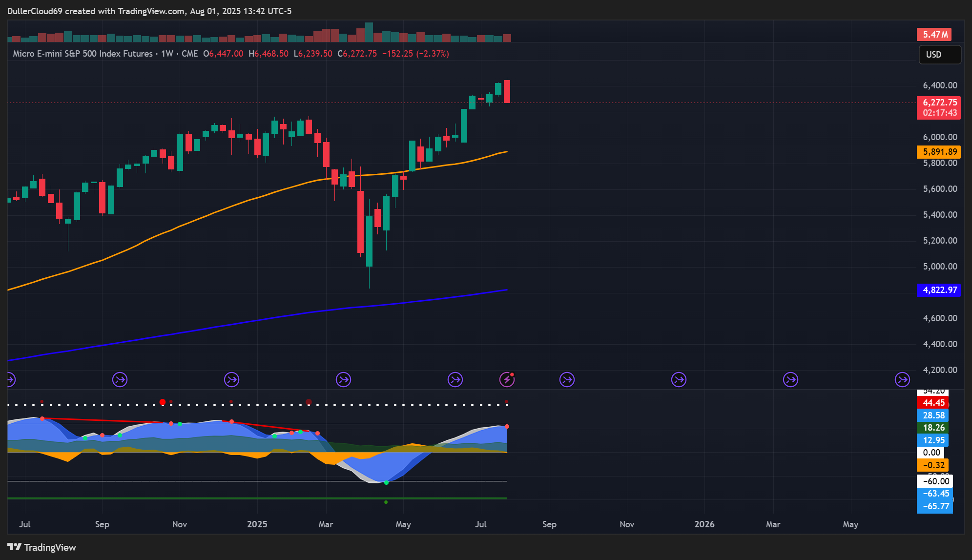This screenshot has height=560, width=972.
Task: Click the current price label 6,272.75
Action: pos(939,103)
